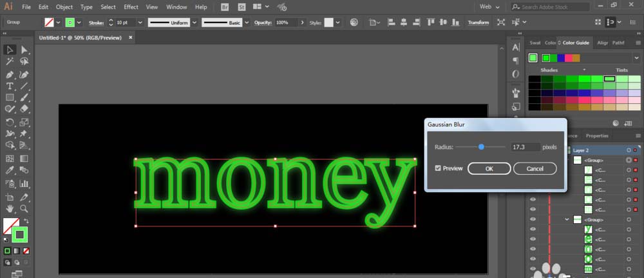Swap fill and stroke arrows
Screen dimensions: 644x278
point(26,221)
